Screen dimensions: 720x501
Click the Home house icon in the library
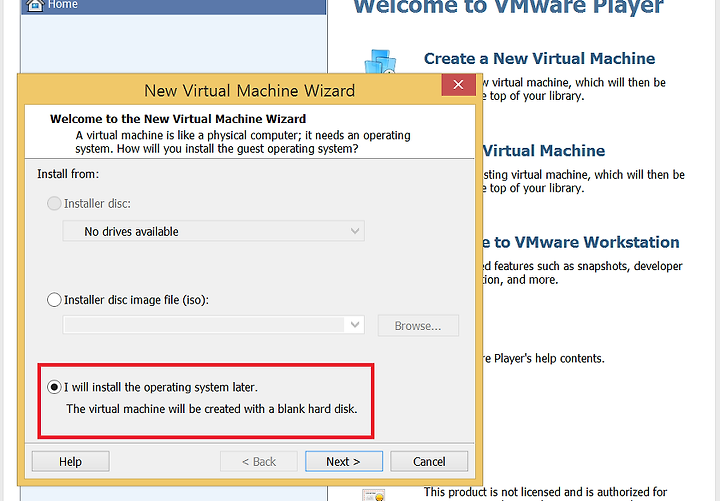pos(35,5)
